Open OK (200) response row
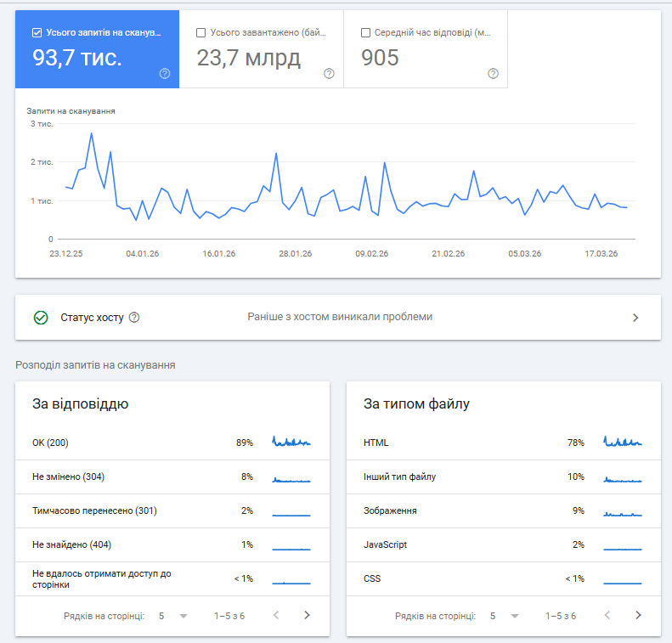The image size is (672, 643). [x=172, y=443]
